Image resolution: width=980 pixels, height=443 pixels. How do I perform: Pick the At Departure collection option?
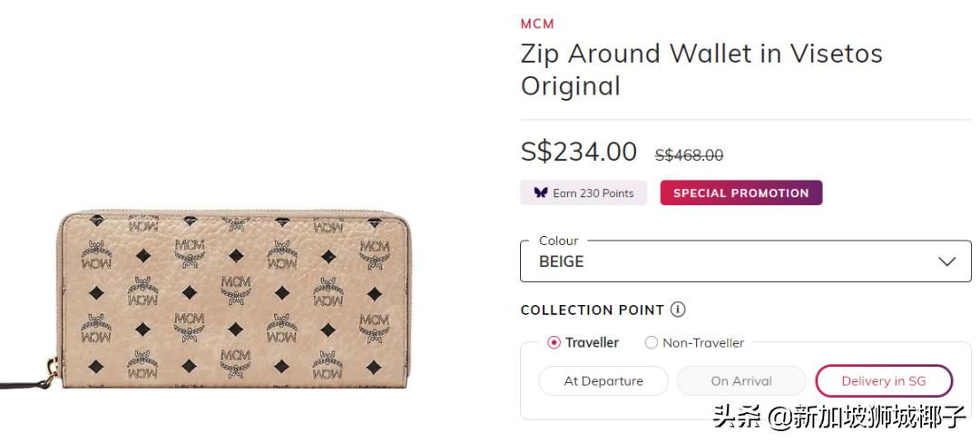(603, 381)
